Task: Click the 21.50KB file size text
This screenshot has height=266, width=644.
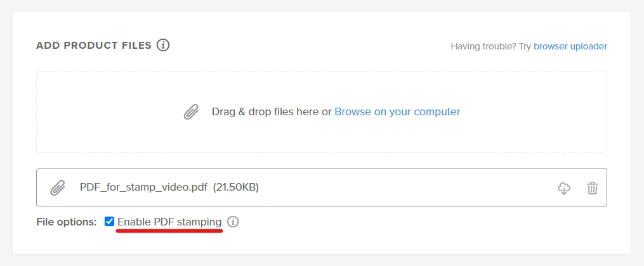Action: [x=236, y=187]
